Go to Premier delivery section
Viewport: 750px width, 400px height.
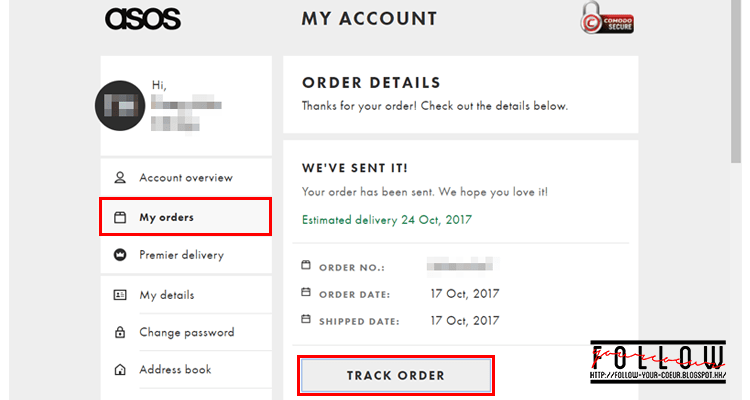pos(181,255)
